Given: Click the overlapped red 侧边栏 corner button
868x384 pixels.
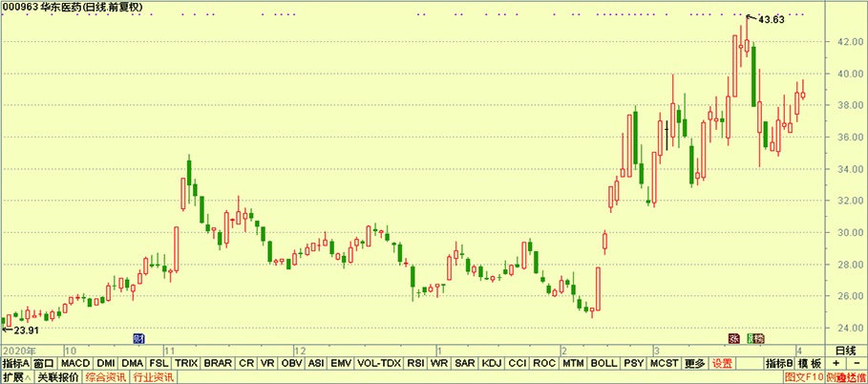Looking at the screenshot, I should (846, 378).
